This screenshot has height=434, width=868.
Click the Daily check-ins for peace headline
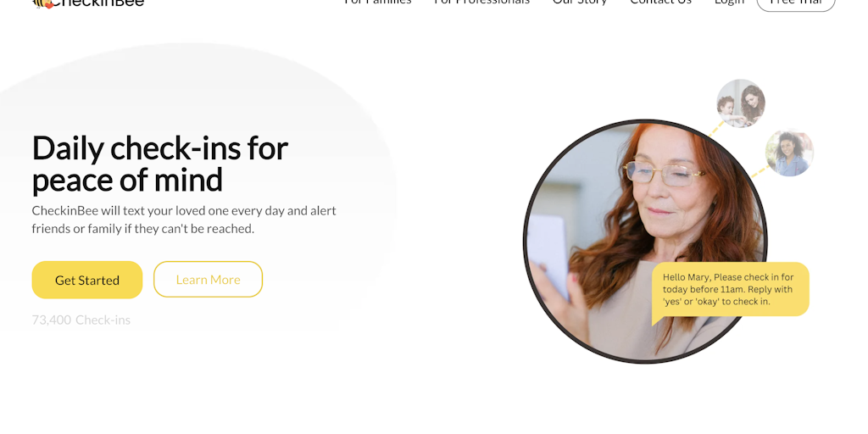tap(160, 164)
